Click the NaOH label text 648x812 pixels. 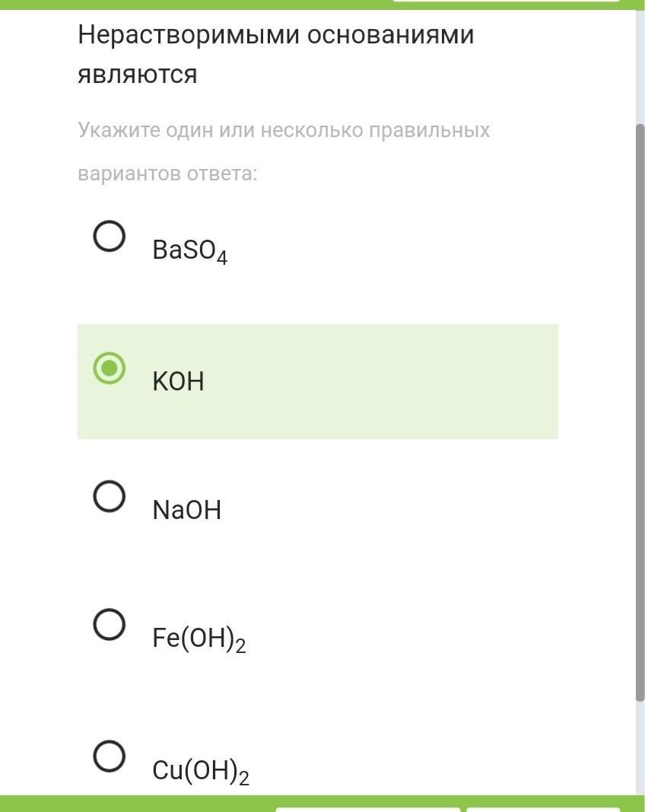pos(187,509)
